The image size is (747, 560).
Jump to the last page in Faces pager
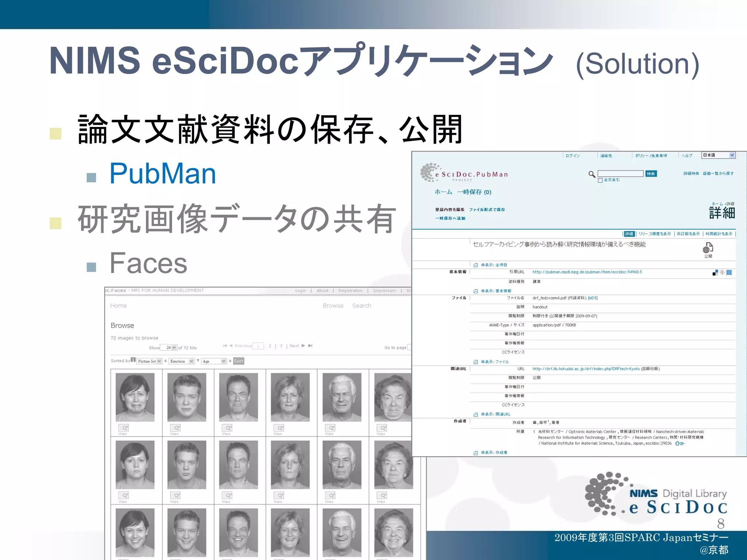coord(310,346)
